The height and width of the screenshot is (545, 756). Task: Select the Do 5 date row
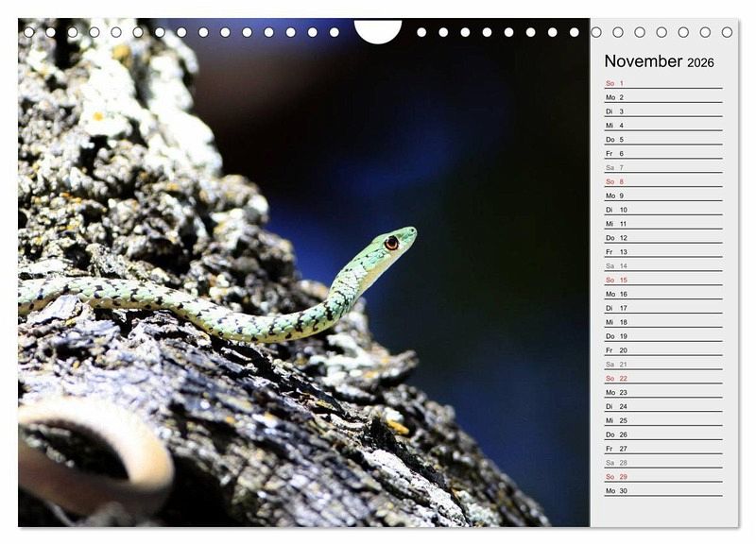coord(663,139)
